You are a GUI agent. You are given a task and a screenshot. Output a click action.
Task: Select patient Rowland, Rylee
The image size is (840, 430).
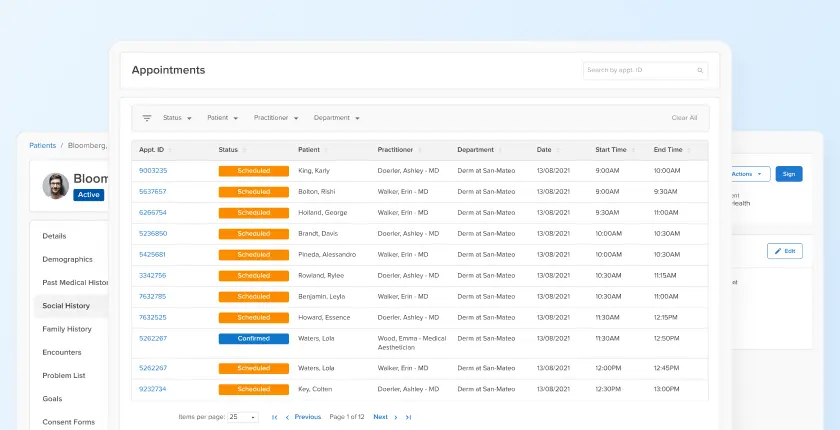321,276
